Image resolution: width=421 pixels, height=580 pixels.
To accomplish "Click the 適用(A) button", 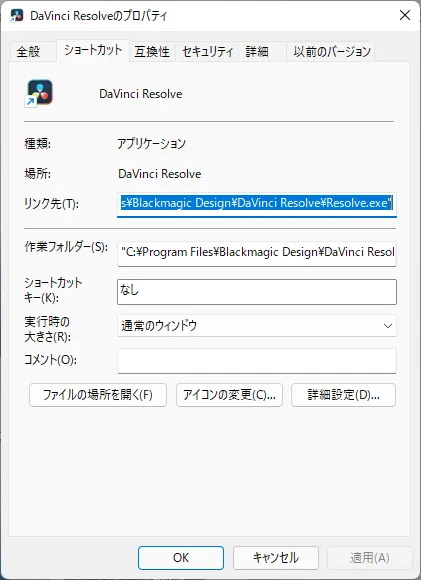I will coord(370,558).
